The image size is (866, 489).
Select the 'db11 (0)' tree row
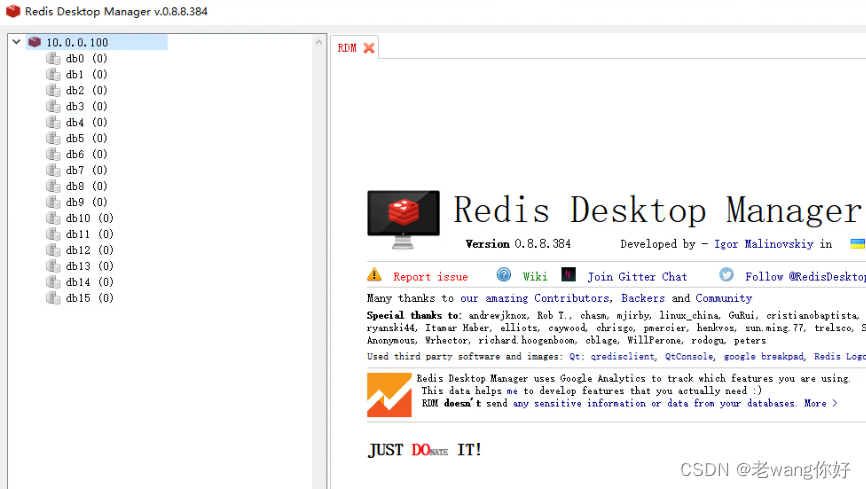tap(89, 235)
